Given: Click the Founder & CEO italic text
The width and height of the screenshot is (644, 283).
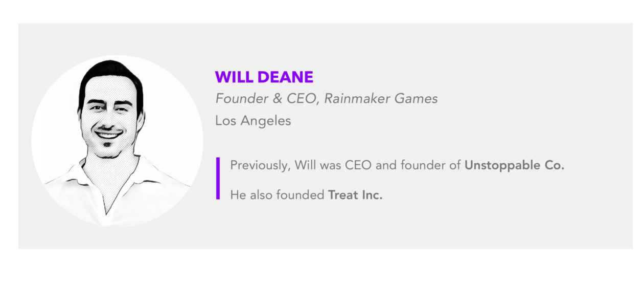Looking at the screenshot, I should 267,98.
